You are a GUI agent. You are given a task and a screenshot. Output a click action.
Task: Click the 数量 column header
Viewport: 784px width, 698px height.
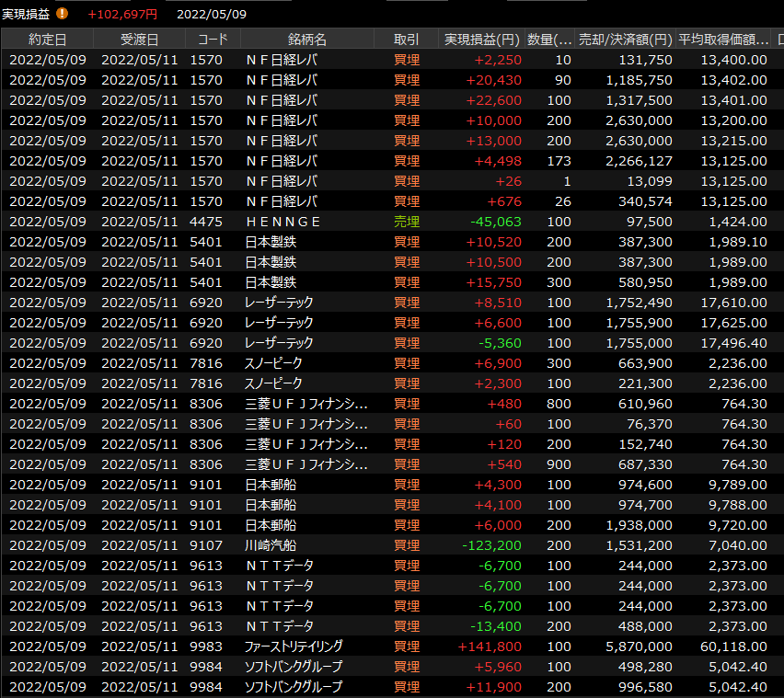coord(550,40)
